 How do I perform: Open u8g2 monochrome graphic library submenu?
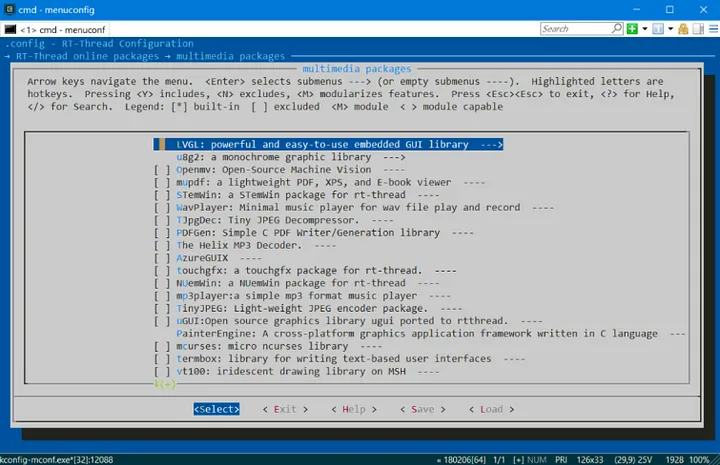(291, 157)
